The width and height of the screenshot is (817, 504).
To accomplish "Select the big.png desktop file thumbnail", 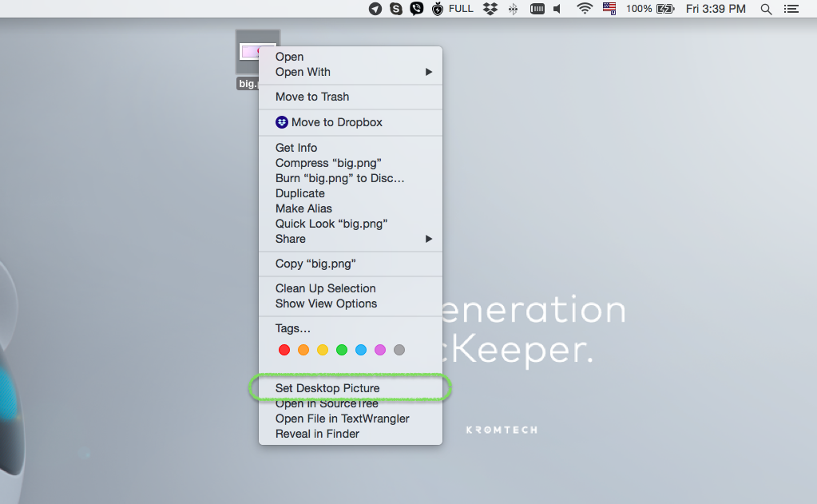I will pyautogui.click(x=249, y=52).
